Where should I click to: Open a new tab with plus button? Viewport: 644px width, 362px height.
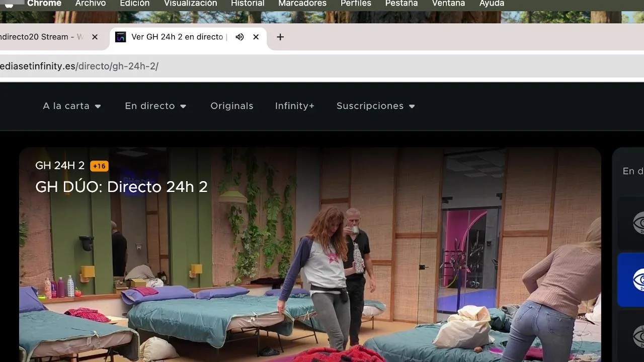pos(280,37)
